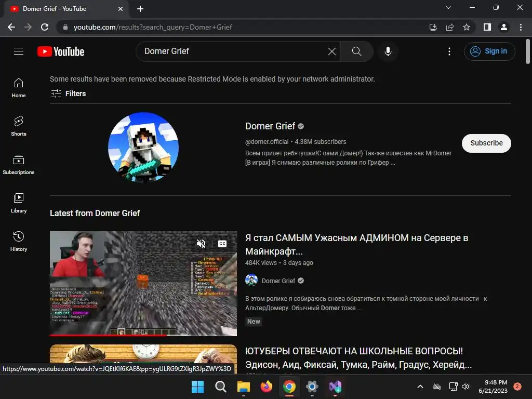Sign in to YouTube account
The width and height of the screenshot is (532, 399).
click(x=489, y=51)
